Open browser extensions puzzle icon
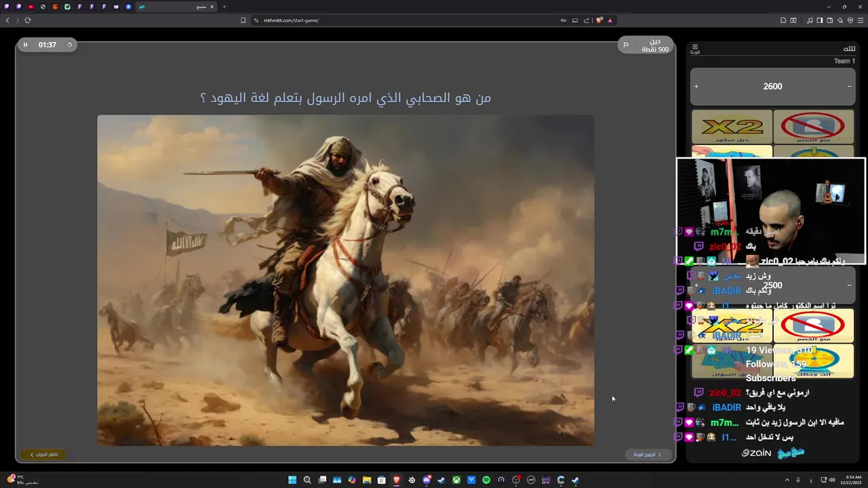This screenshot has width=868, height=488. (783, 20)
